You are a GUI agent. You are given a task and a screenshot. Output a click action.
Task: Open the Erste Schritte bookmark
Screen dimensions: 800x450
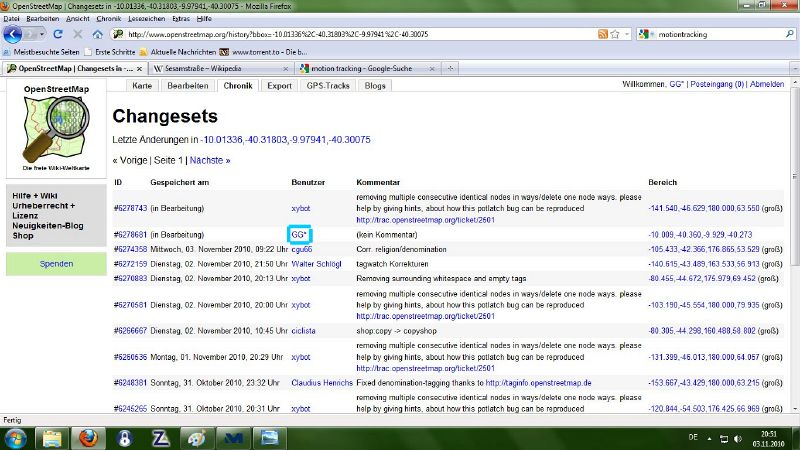[110, 52]
